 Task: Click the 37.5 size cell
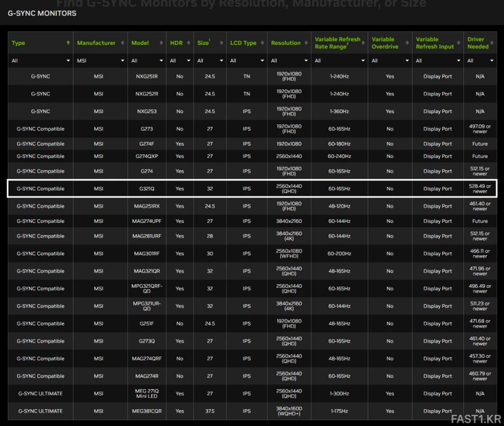(210, 411)
